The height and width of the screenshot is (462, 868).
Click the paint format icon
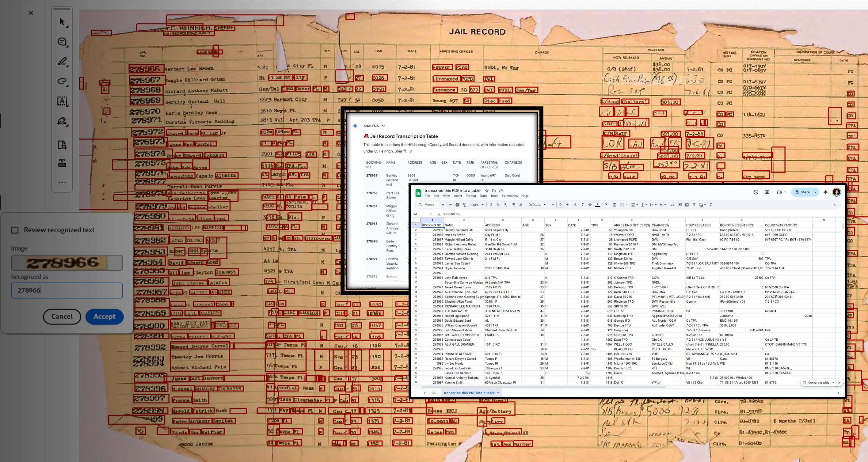point(464,205)
